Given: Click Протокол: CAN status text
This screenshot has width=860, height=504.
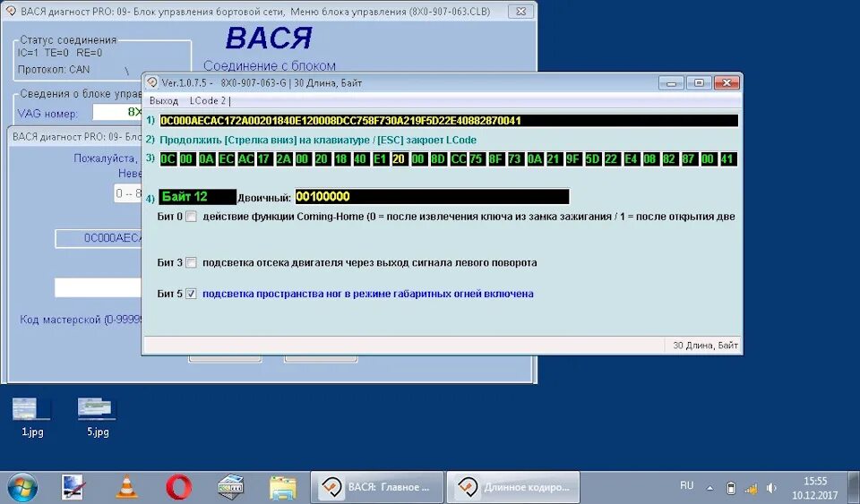Looking at the screenshot, I should point(54,70).
